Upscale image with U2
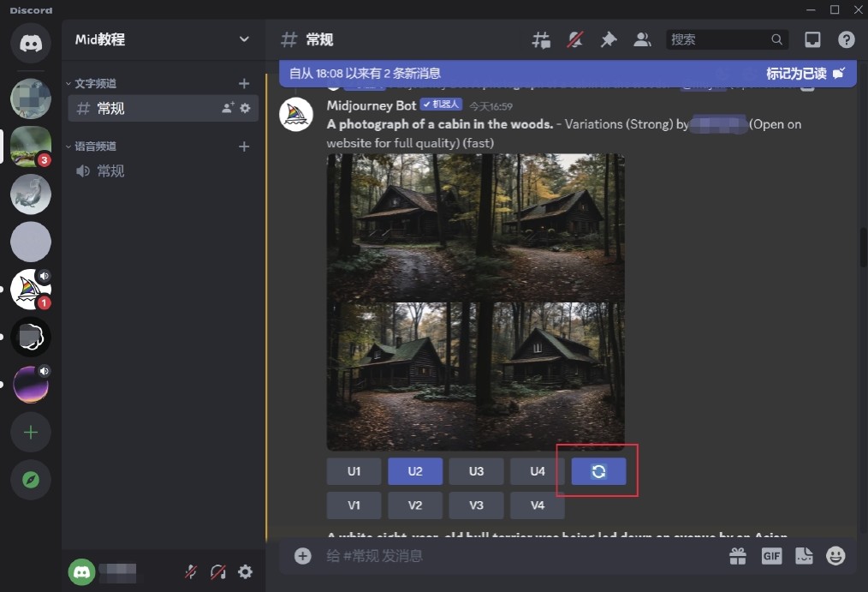 (x=415, y=471)
